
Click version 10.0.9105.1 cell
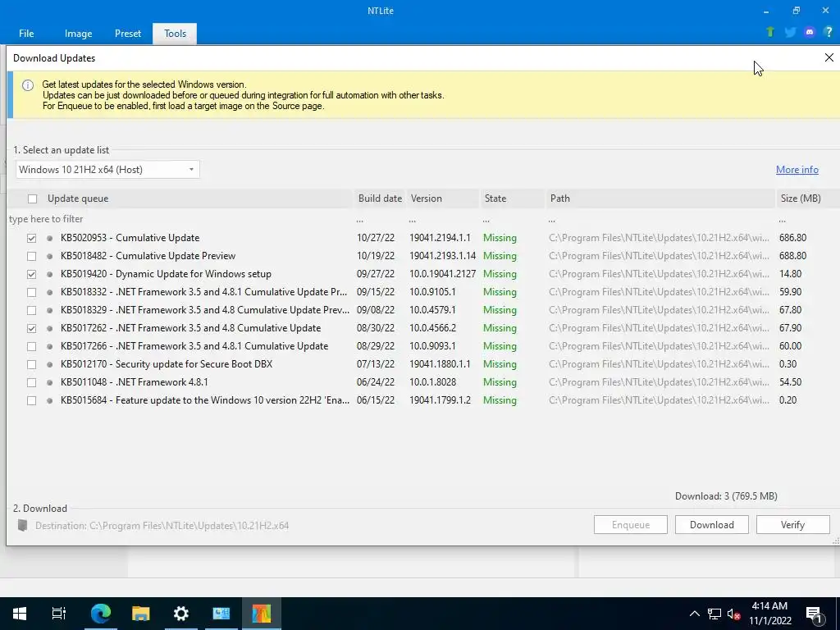point(432,292)
